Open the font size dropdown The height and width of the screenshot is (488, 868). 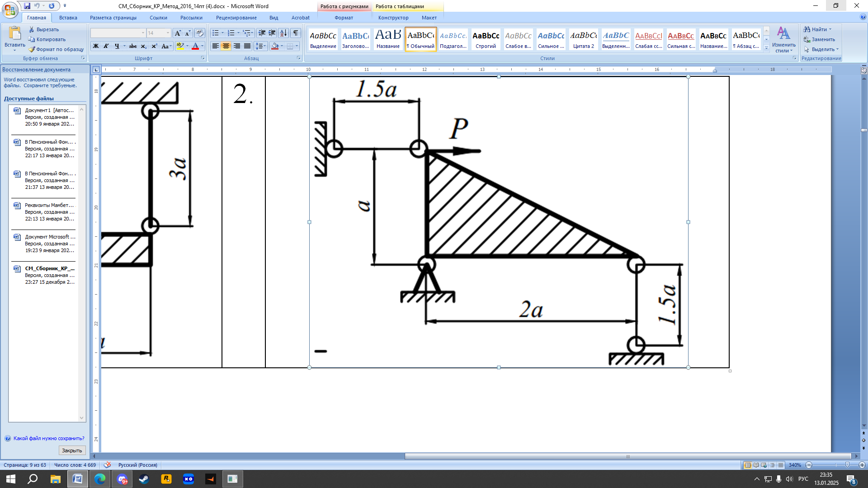coord(168,33)
